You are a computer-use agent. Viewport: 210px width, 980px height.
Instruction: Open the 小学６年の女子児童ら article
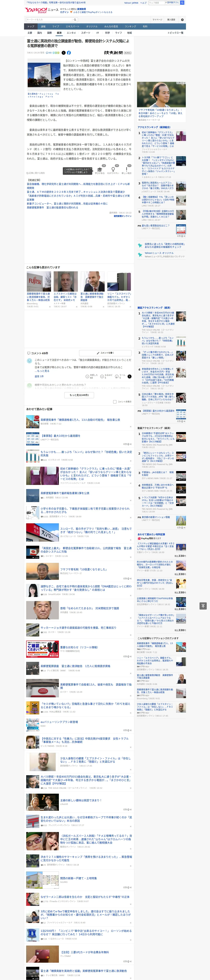pyautogui.click(x=85, y=510)
